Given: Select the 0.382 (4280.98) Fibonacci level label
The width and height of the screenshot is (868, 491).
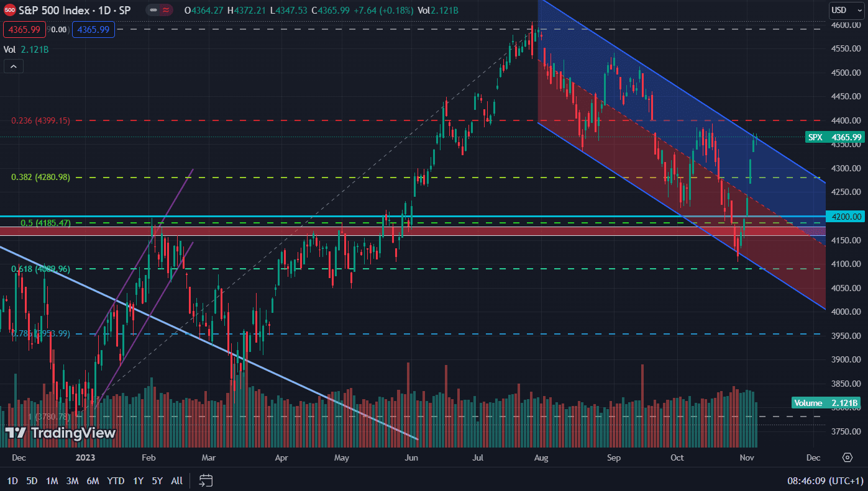Looking at the screenshot, I should coord(41,177).
